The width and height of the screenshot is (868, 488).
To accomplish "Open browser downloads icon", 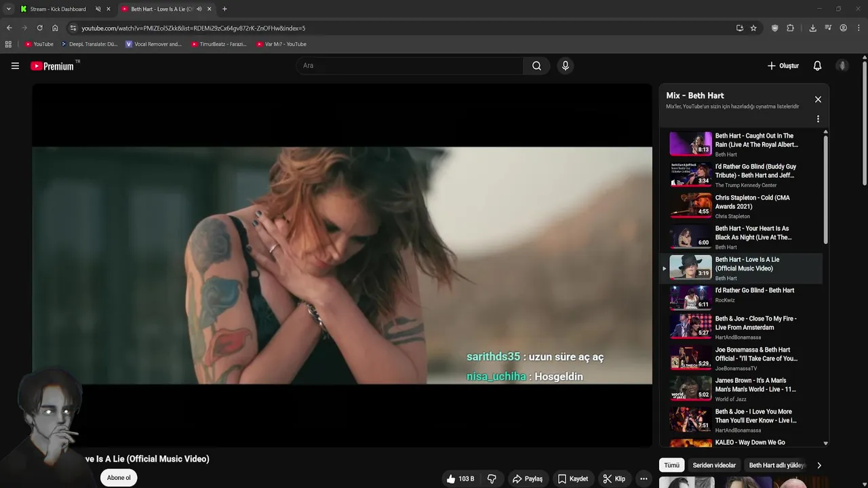I will pos(812,28).
